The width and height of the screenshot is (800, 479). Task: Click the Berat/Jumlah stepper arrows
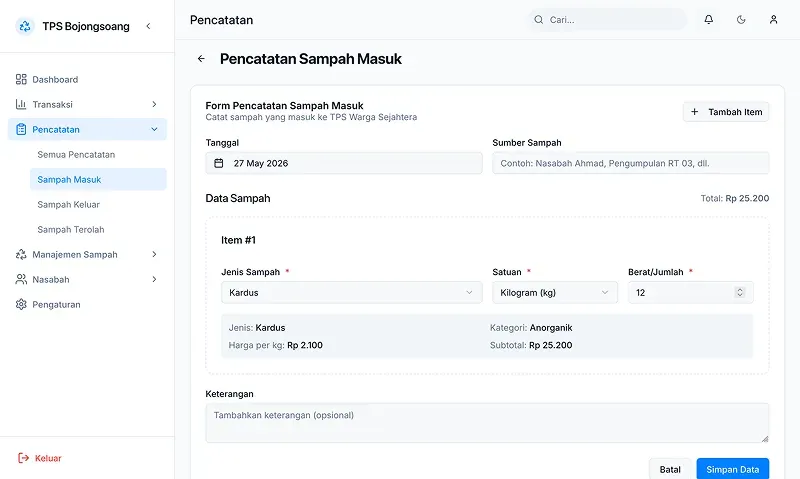[740, 292]
